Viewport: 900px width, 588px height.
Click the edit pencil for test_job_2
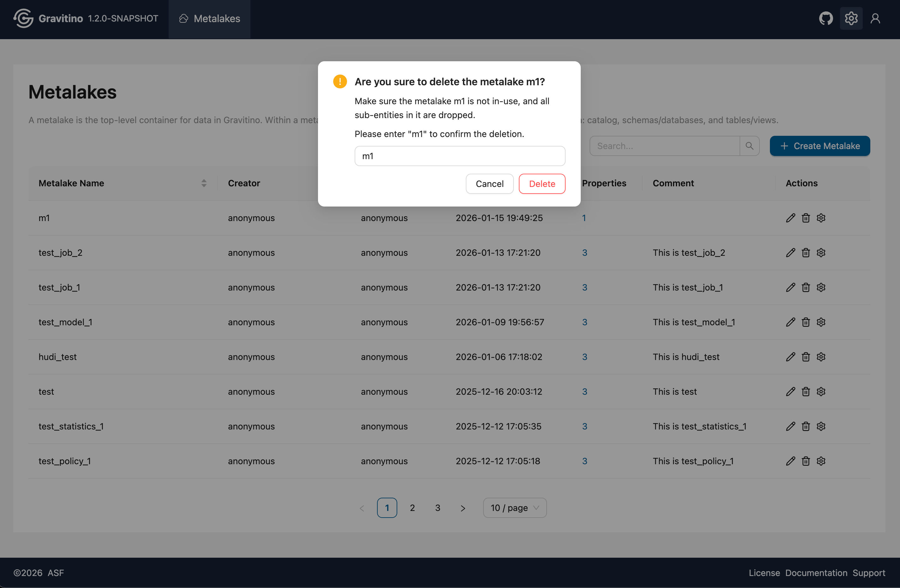[790, 253]
